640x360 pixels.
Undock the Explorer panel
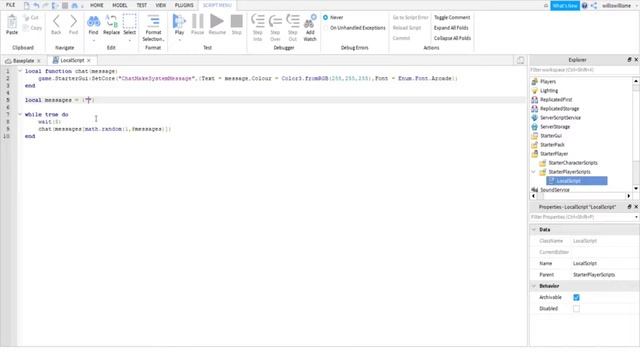pos(629,60)
